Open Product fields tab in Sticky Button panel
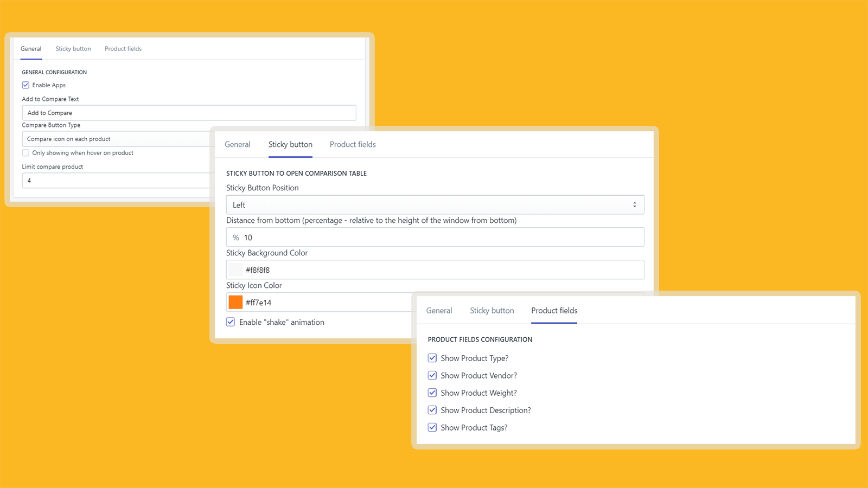The height and width of the screenshot is (488, 868). 353,145
